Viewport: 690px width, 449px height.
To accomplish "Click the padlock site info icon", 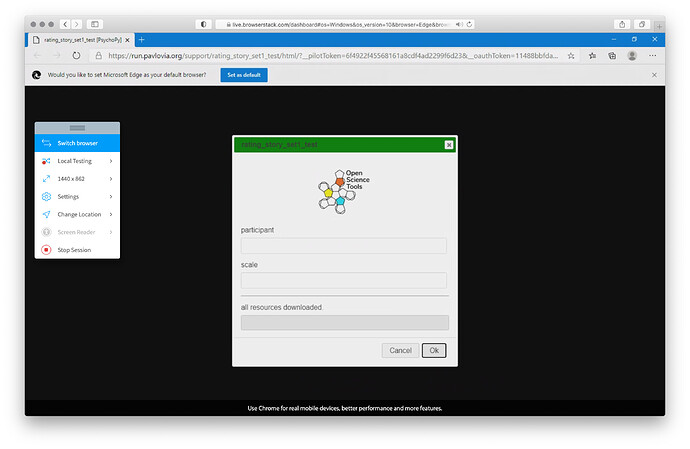I will click(99, 56).
